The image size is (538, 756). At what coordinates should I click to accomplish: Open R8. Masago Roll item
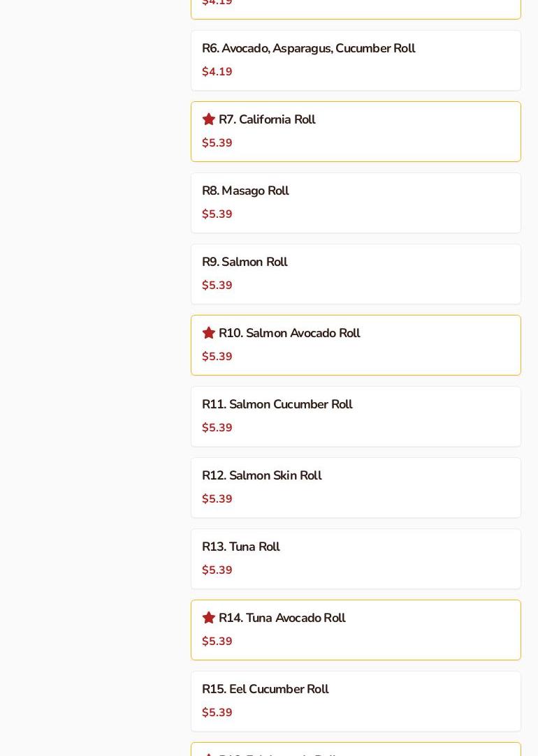tap(245, 191)
